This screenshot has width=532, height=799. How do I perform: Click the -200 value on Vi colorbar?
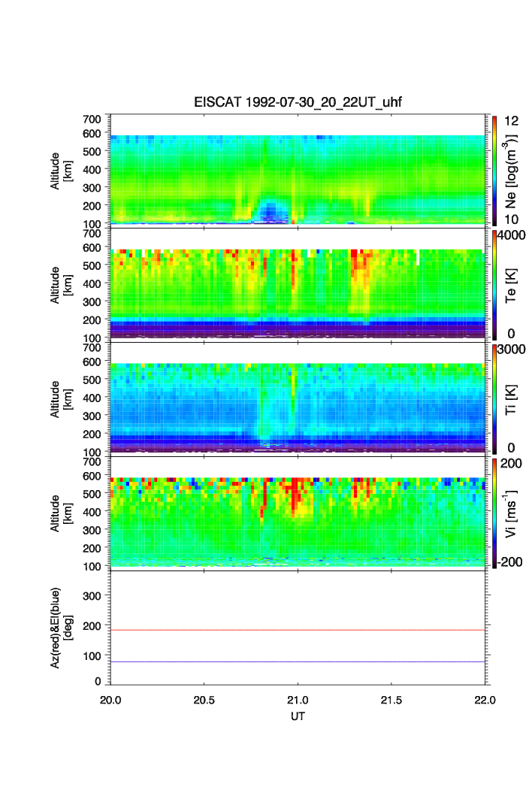tap(511, 562)
